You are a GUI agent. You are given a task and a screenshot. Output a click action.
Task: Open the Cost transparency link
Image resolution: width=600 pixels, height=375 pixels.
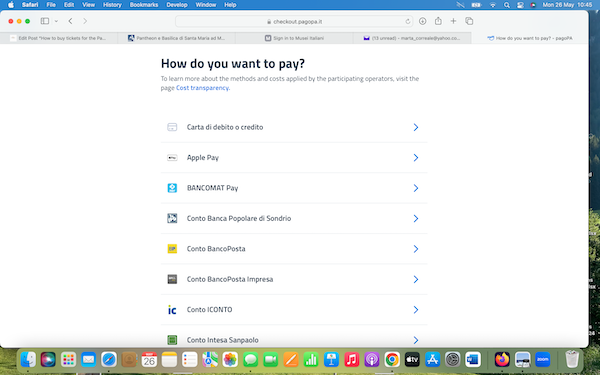pyautogui.click(x=202, y=88)
